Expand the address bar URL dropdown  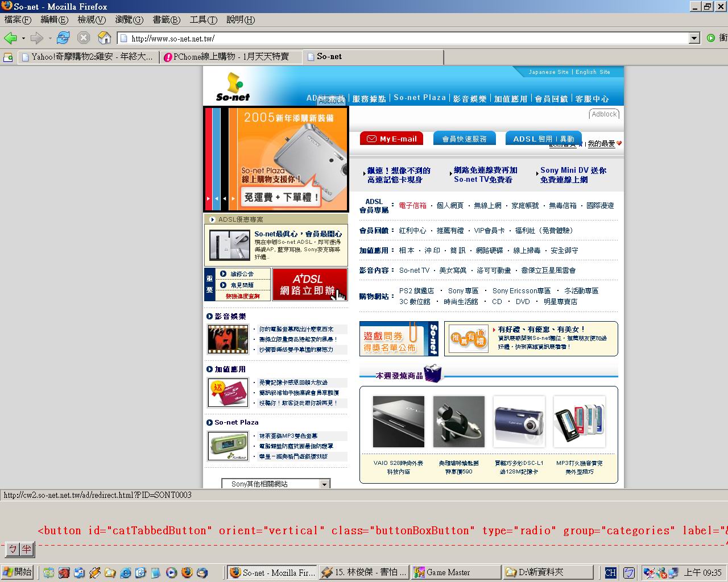click(x=694, y=38)
